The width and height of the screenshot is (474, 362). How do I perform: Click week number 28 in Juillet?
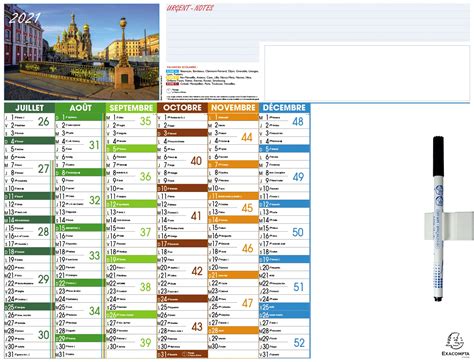coord(44,232)
